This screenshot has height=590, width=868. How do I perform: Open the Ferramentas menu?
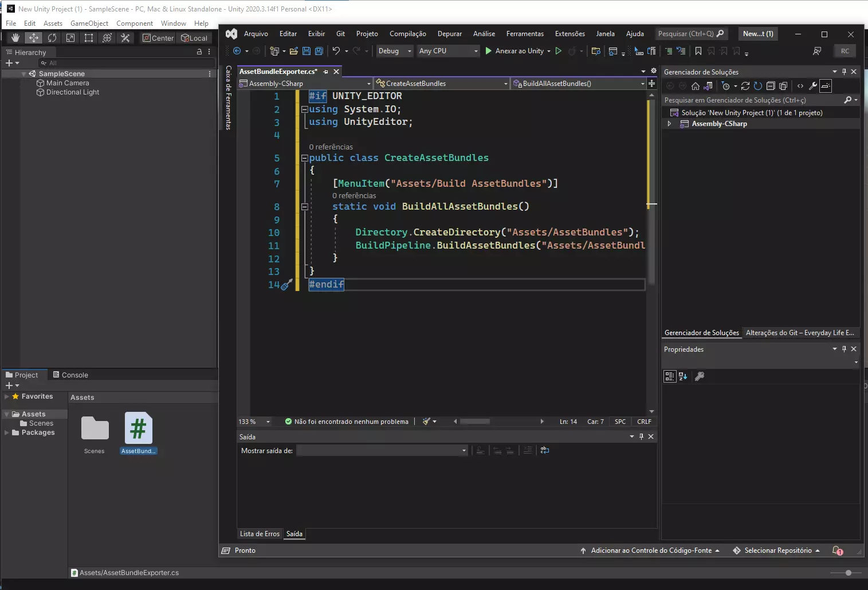click(525, 34)
